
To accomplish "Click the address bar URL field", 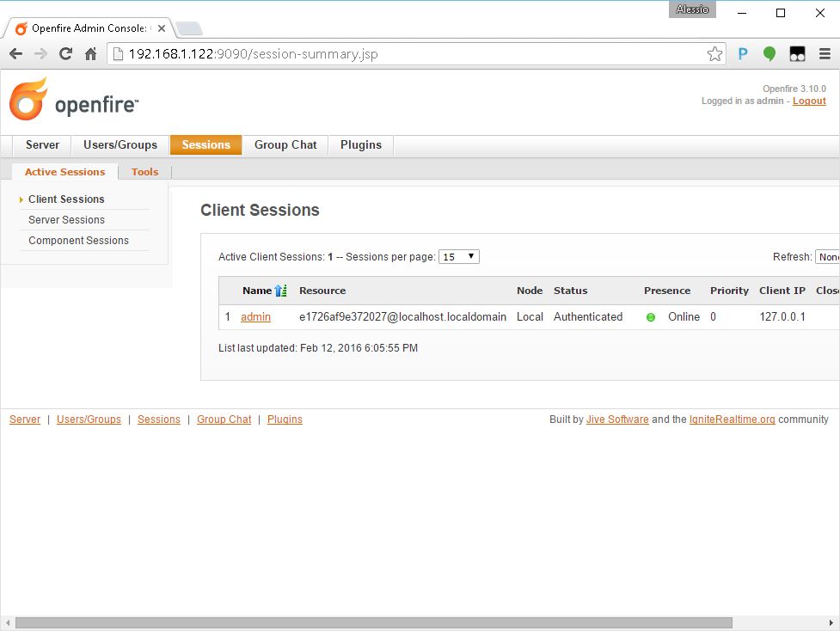I will point(413,54).
